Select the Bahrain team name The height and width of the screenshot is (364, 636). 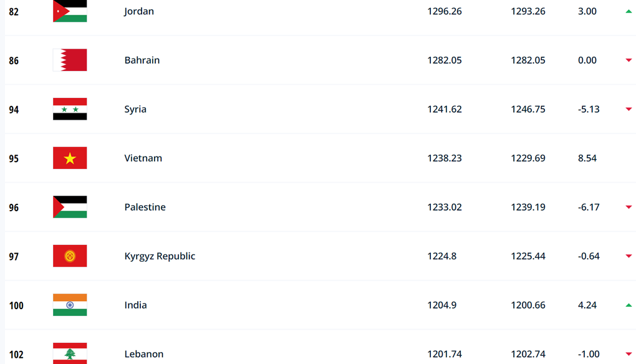point(142,60)
